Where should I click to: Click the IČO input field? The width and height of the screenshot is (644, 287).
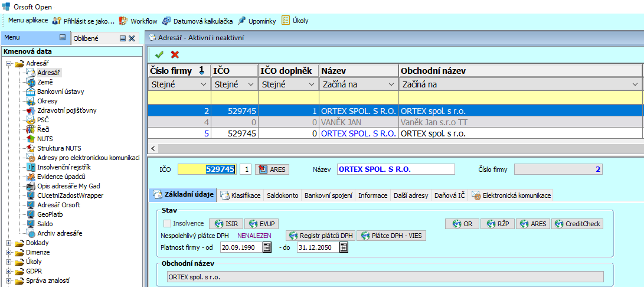point(207,169)
